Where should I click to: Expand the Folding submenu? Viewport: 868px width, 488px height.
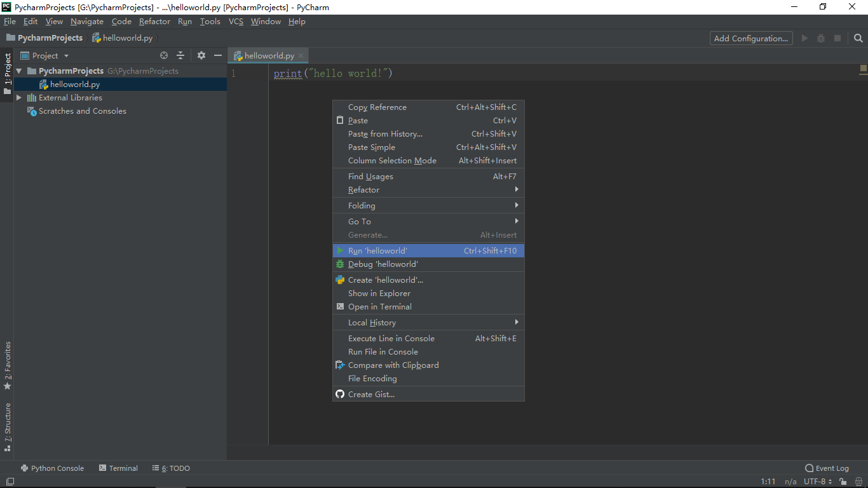click(428, 206)
